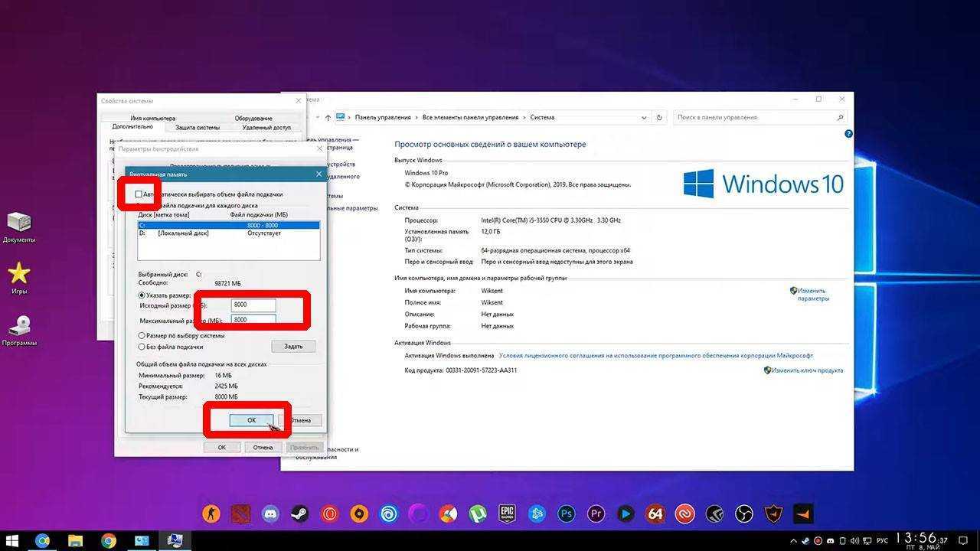Select the 'Указать размер' radio button
This screenshot has height=551, width=980.
pos(142,295)
